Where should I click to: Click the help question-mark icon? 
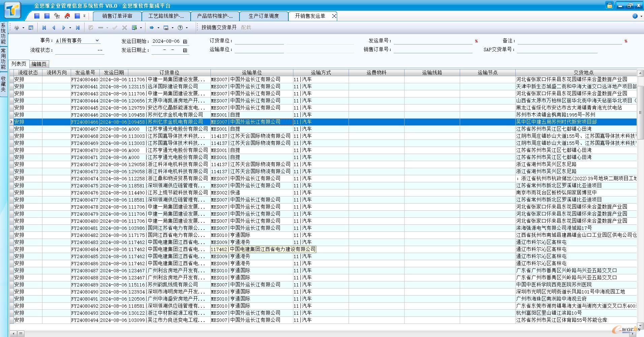coord(180,28)
